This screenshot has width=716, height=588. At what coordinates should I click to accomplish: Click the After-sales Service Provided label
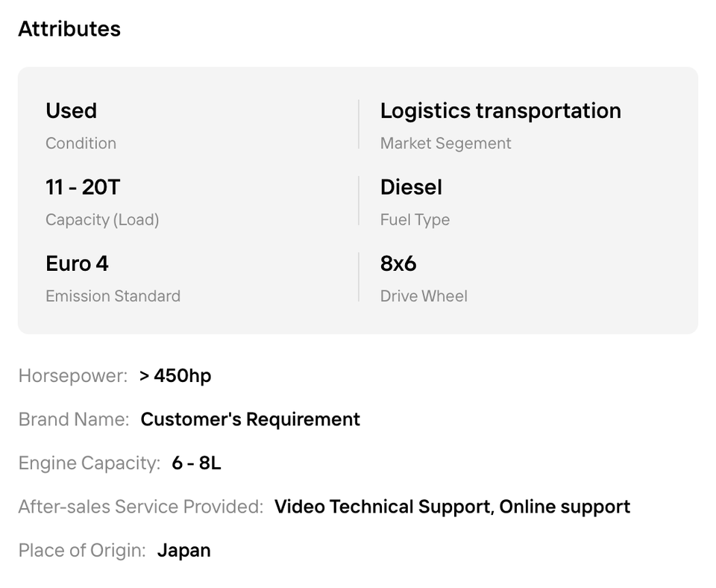[x=141, y=507]
